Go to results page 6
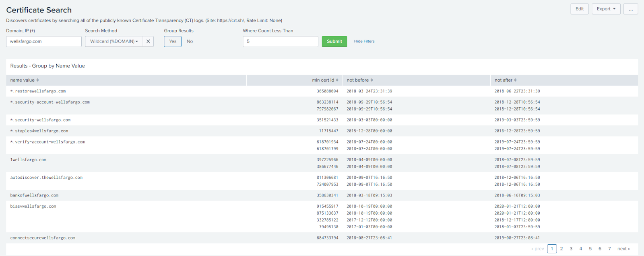 (600, 249)
